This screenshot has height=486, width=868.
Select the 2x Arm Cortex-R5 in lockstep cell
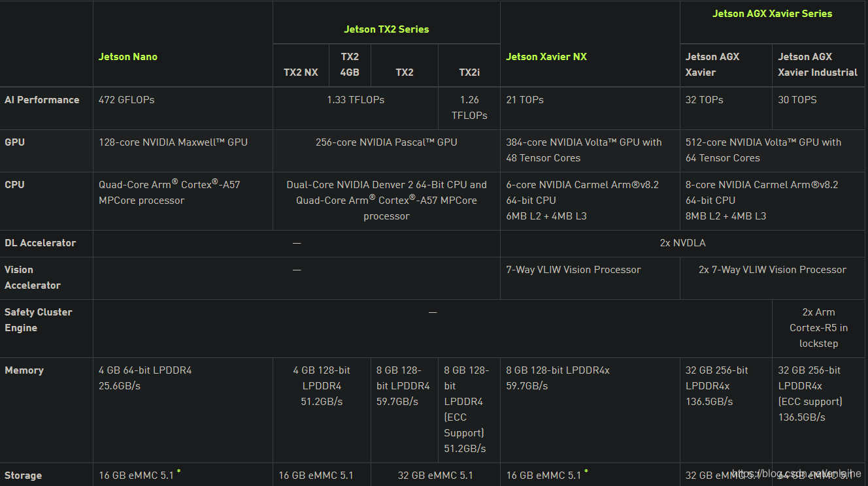pos(818,328)
